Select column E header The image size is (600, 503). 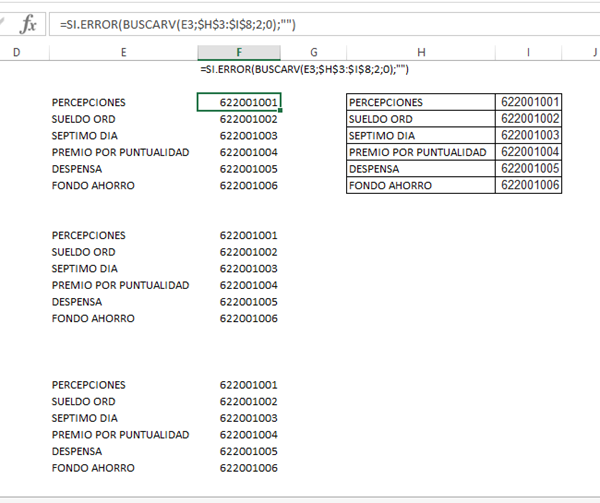pos(124,52)
